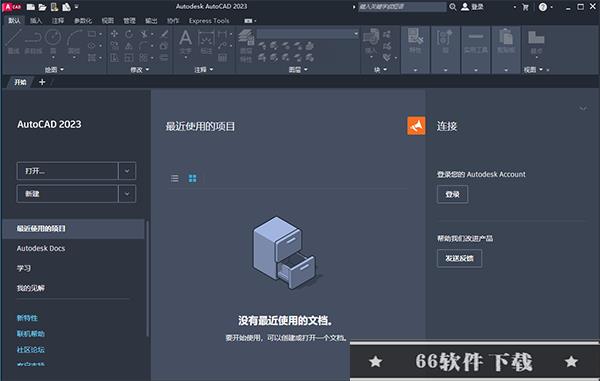Open the 联机帮助 link
Image resolution: width=600 pixels, height=381 pixels.
point(31,334)
